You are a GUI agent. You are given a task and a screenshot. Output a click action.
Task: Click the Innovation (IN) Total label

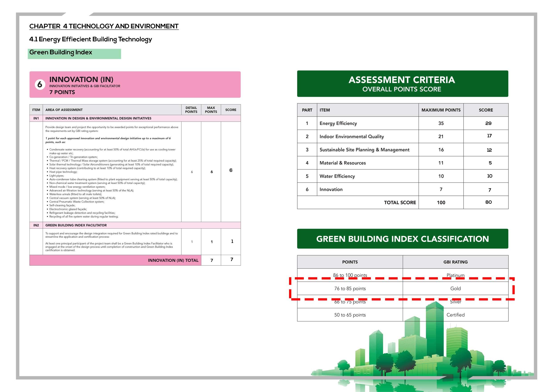(x=173, y=260)
